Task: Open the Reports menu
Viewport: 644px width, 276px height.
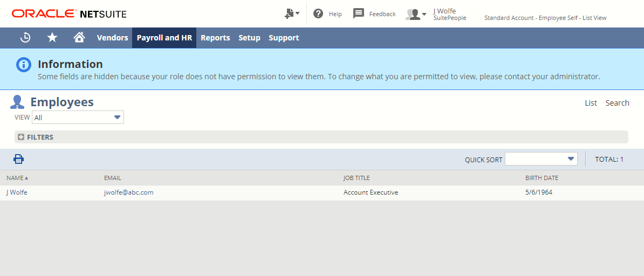Action: (x=215, y=38)
